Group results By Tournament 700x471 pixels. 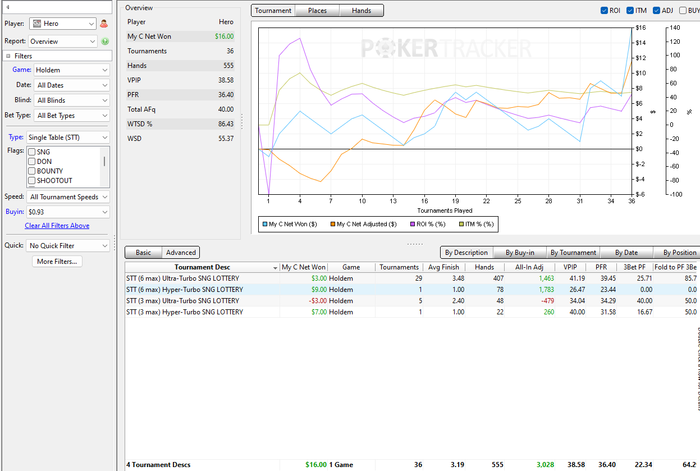click(573, 253)
